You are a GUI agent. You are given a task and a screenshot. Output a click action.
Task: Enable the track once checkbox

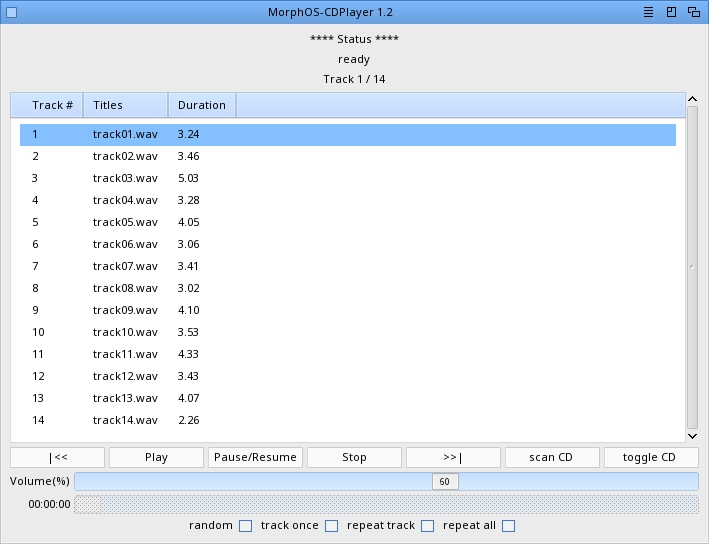pos(331,525)
